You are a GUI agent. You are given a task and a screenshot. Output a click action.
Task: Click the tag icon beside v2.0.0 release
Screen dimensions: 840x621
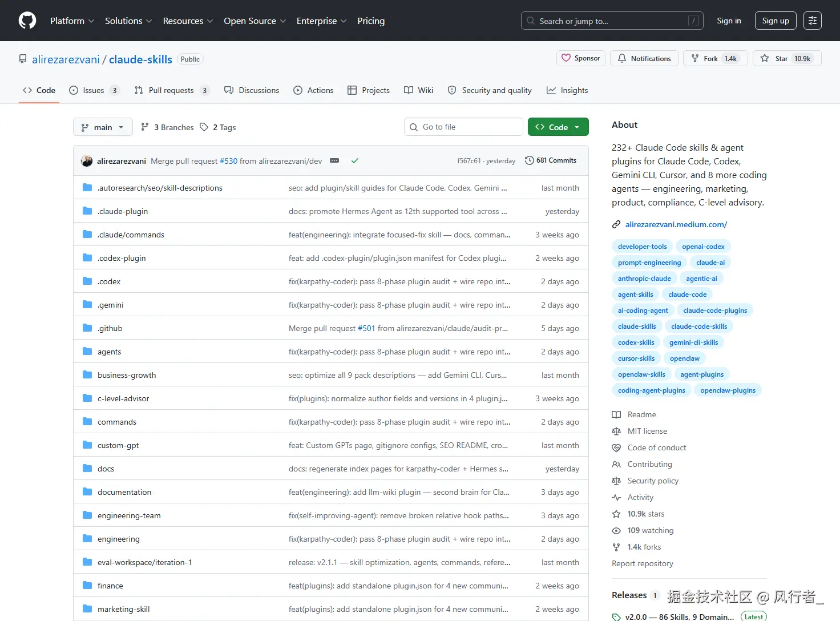[616, 617]
